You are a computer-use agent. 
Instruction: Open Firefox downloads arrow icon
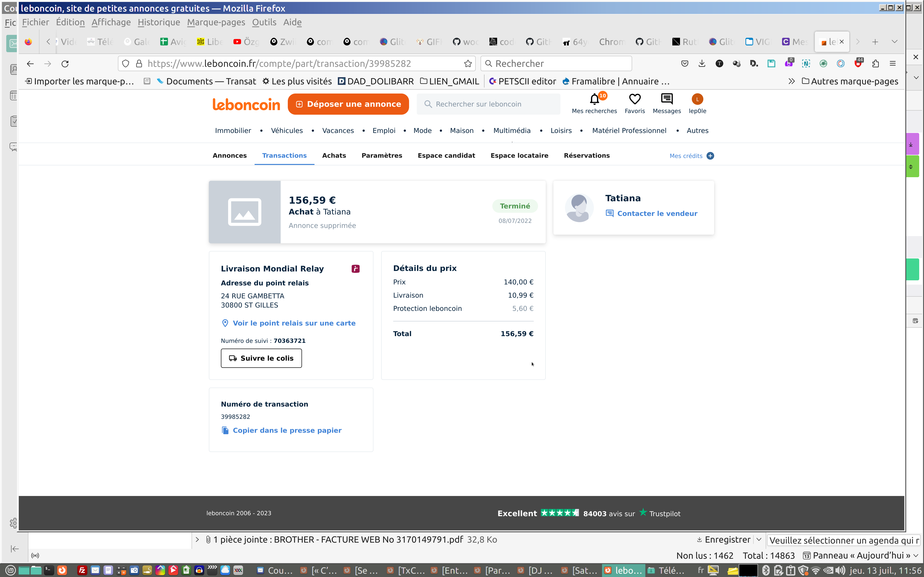pos(702,64)
